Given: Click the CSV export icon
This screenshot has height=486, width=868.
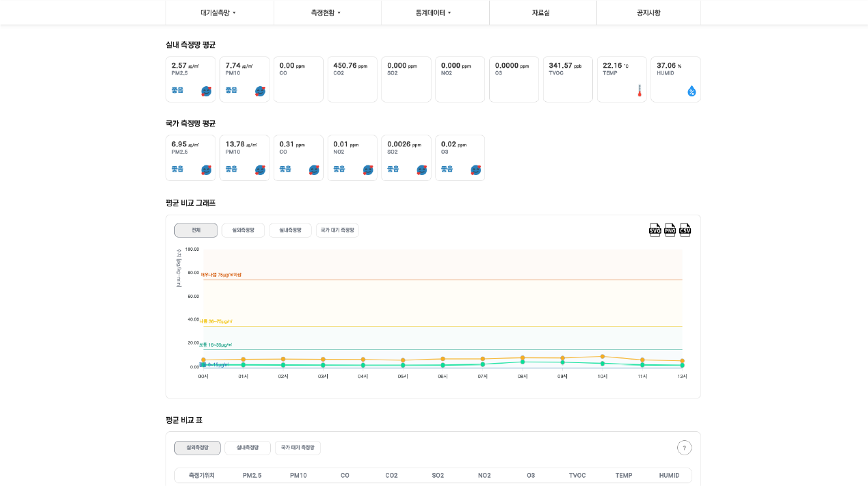Looking at the screenshot, I should (685, 230).
